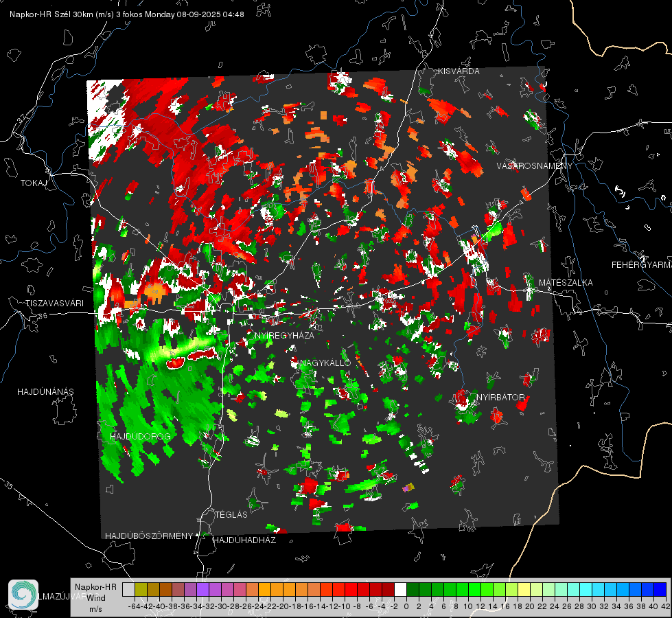Click the -64 legend value
This screenshot has height=618, width=672.
(x=134, y=606)
